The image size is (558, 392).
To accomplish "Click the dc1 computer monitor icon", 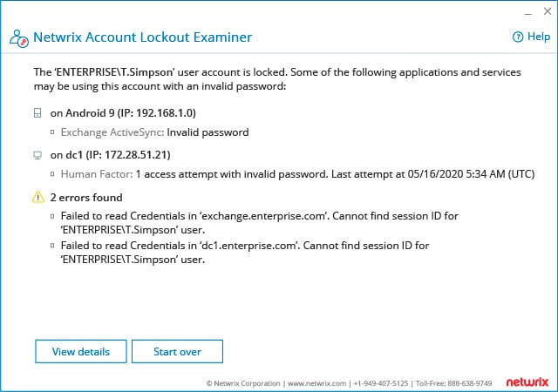I will (x=37, y=155).
